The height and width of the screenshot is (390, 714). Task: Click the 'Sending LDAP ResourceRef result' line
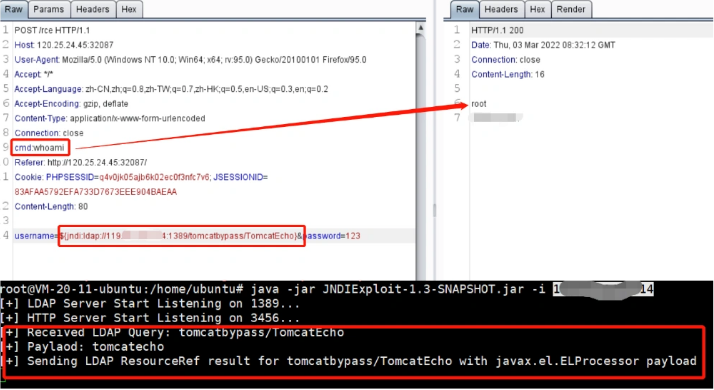click(x=351, y=361)
